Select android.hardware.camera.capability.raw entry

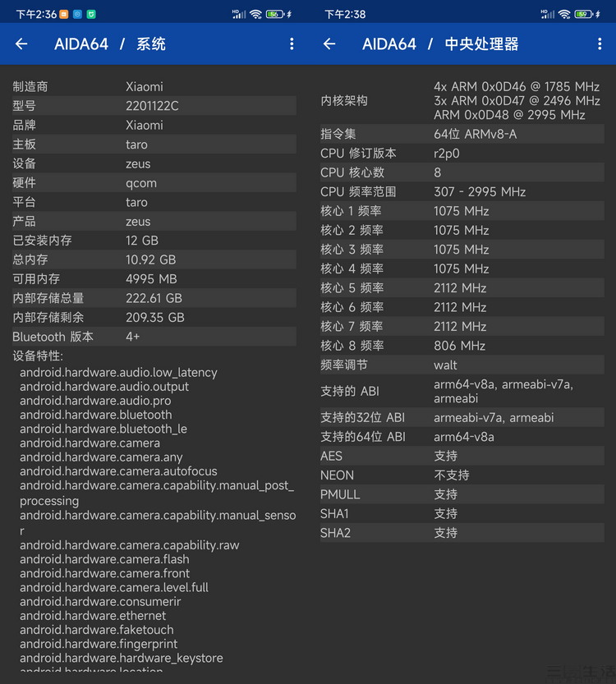(130, 545)
